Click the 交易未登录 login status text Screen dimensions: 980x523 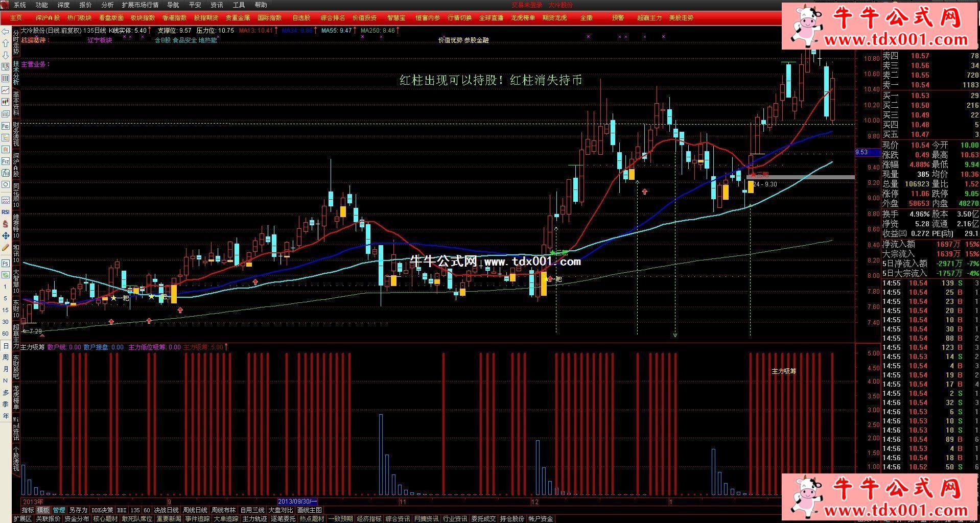pos(527,5)
